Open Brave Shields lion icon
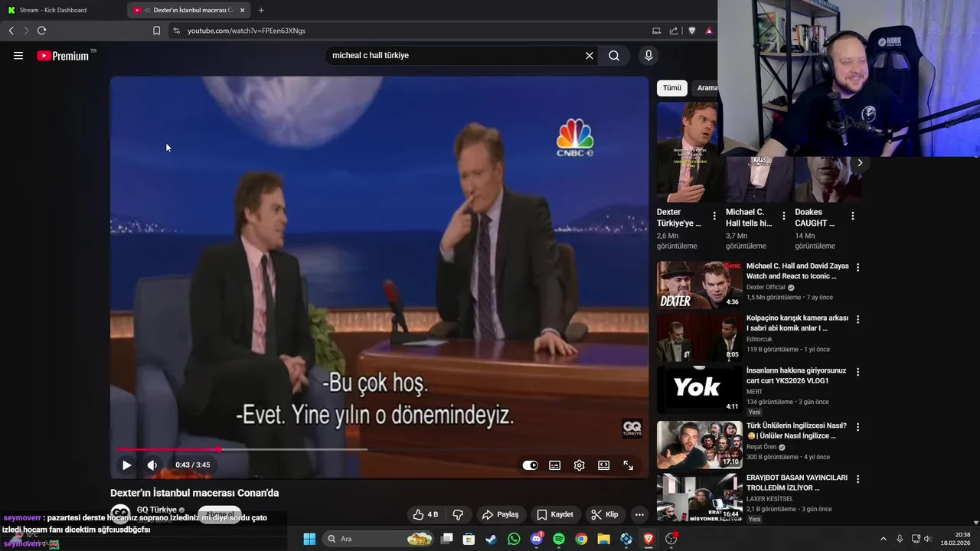This screenshot has width=980, height=551. point(692,31)
